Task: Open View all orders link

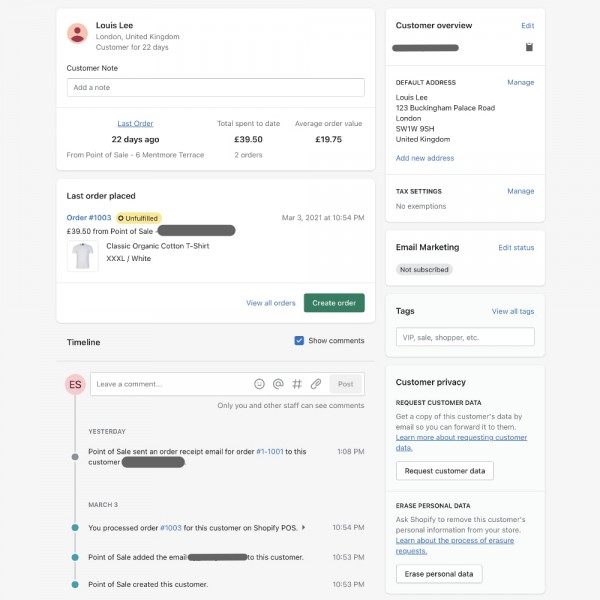Action: click(271, 303)
